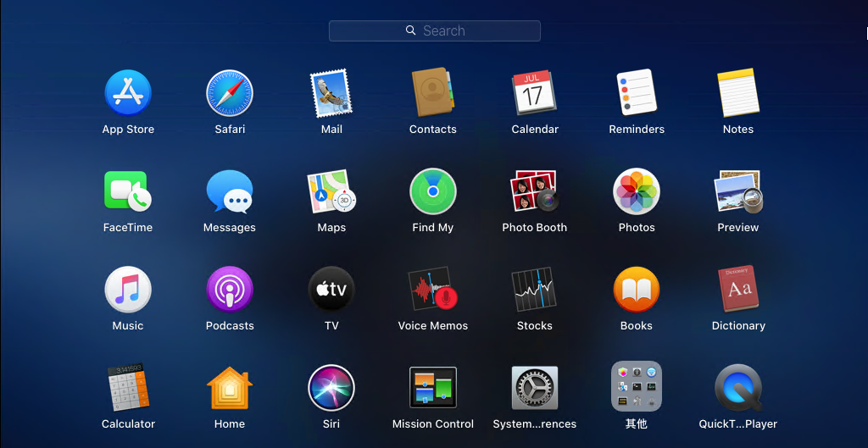
Task: Open the Messages app
Action: coord(230,191)
